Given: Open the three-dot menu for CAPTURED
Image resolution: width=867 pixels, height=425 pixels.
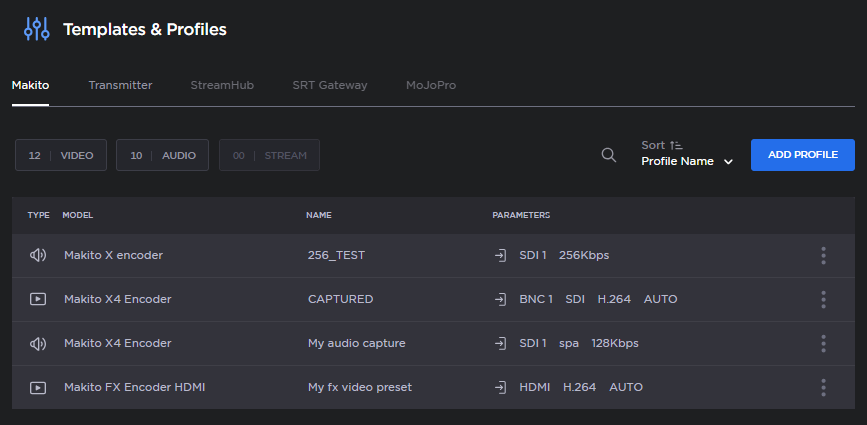Looking at the screenshot, I should pos(823,300).
